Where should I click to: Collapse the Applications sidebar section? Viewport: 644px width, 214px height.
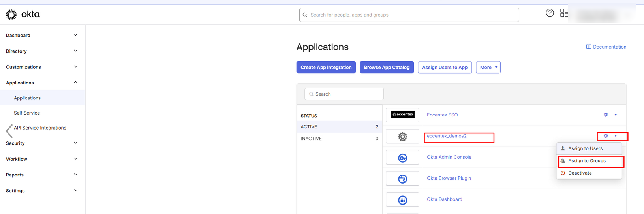point(75,82)
